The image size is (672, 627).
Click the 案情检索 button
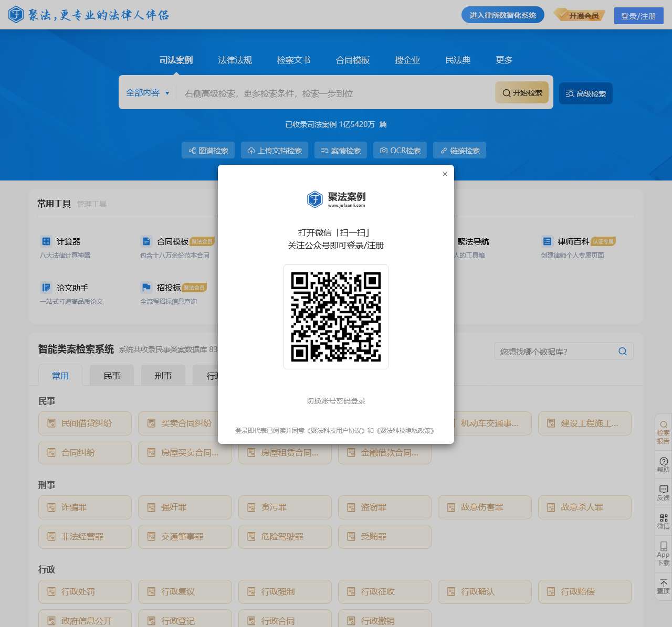[x=341, y=150]
